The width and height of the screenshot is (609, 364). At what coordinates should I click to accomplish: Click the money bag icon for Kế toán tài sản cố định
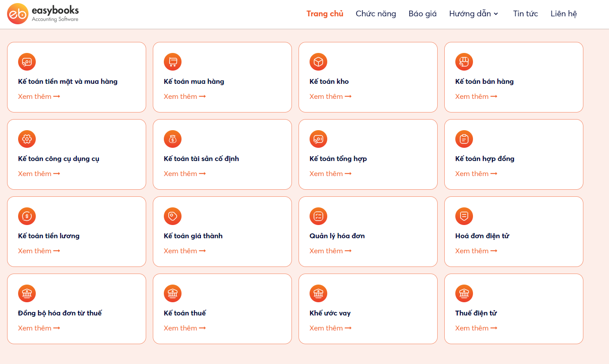(173, 139)
